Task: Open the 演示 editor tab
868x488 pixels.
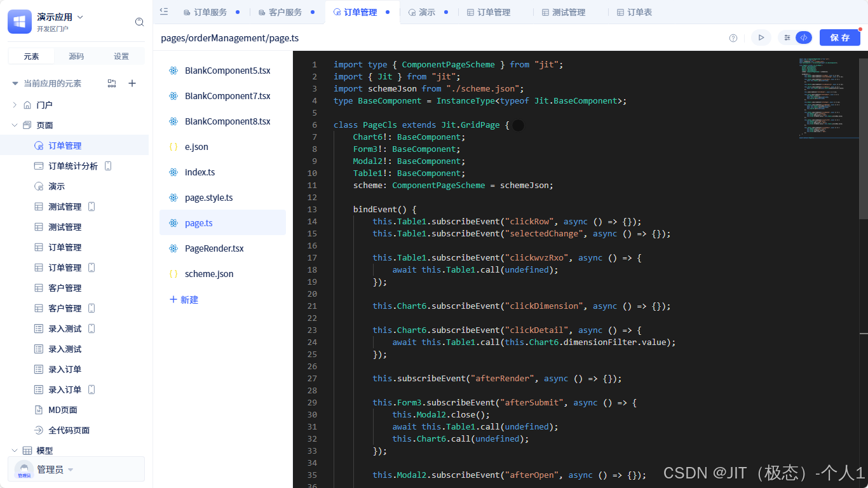Action: coord(427,12)
